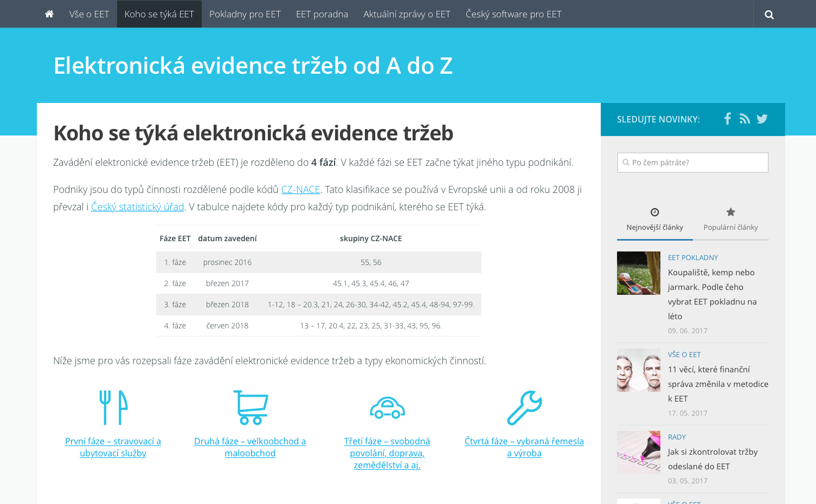Click the 'SLEDUJTE NOVINKY:' label
The image size is (816, 504).
(658, 119)
